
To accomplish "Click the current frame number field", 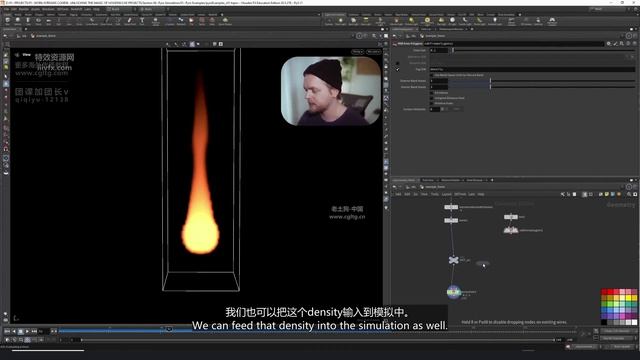I will coord(43,331).
